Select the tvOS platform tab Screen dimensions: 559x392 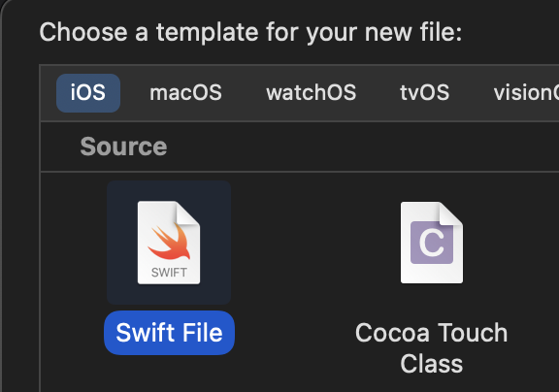425,93
